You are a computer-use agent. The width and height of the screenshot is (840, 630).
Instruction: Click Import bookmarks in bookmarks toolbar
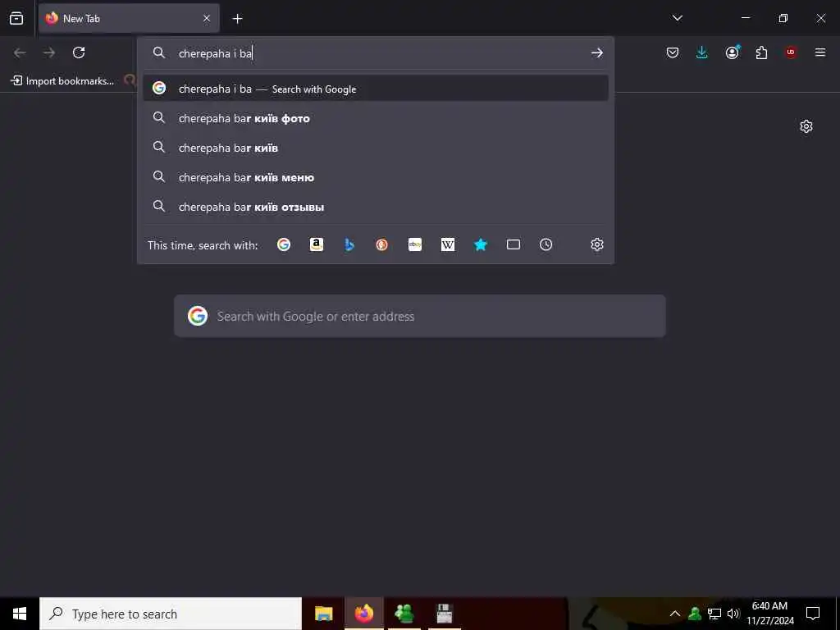[x=62, y=81]
